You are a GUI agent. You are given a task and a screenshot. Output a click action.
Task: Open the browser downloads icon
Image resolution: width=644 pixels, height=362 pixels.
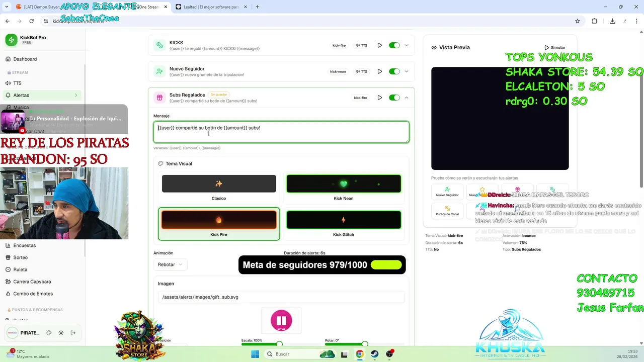[x=612, y=21]
